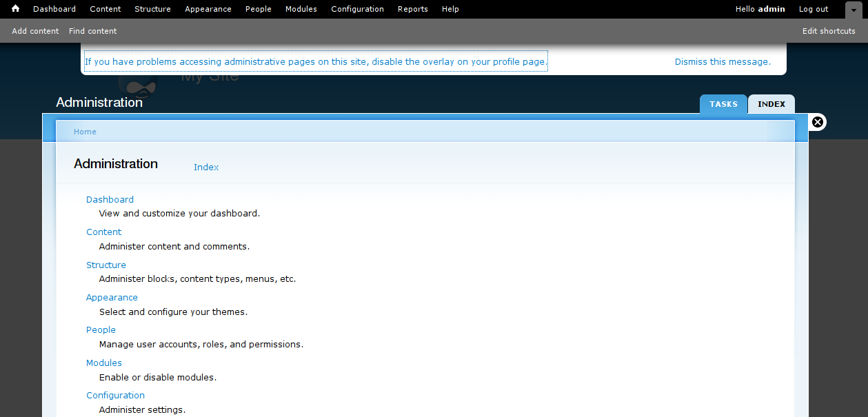Screen dimensions: 868x417
Task: Click 'Manage user accounts, roles, and permissions.' text
Action: (201, 344)
